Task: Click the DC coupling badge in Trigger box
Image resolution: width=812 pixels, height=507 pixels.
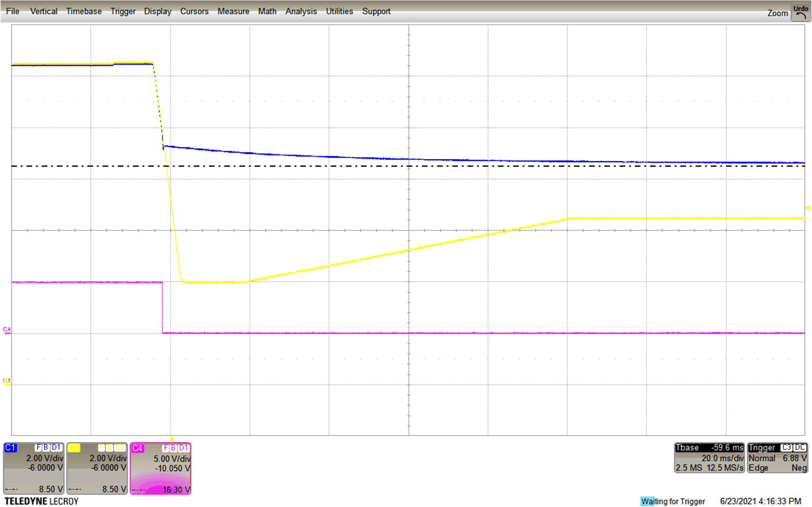Action: (x=800, y=448)
